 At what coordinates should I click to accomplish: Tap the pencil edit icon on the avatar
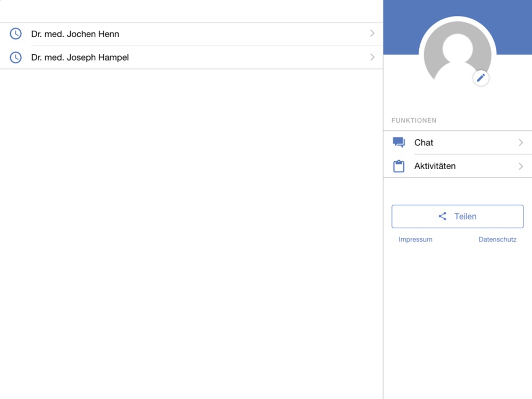pos(481,78)
